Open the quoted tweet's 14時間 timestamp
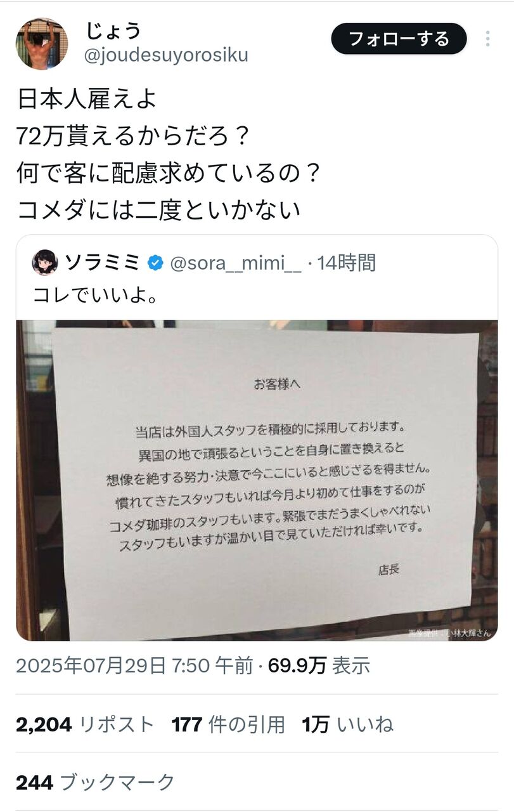This screenshot has width=514, height=812. click(346, 262)
